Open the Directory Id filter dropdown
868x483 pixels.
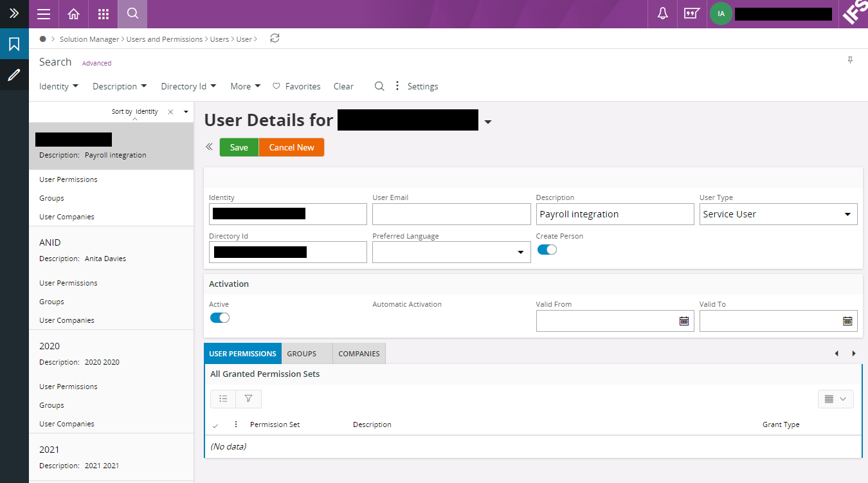188,86
